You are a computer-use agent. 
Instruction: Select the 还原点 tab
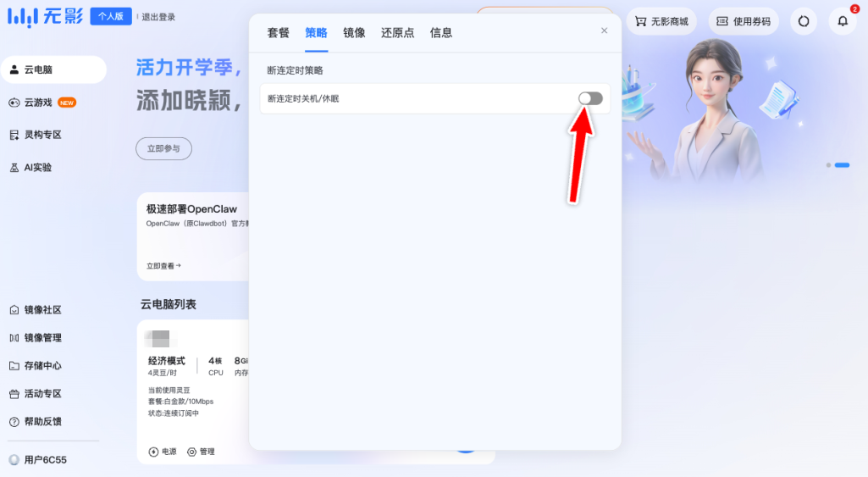pos(397,33)
